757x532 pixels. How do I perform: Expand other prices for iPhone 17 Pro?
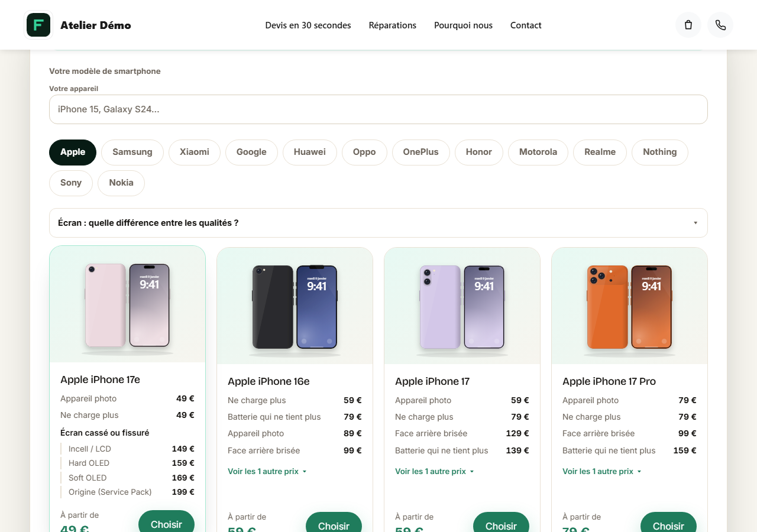(x=602, y=471)
